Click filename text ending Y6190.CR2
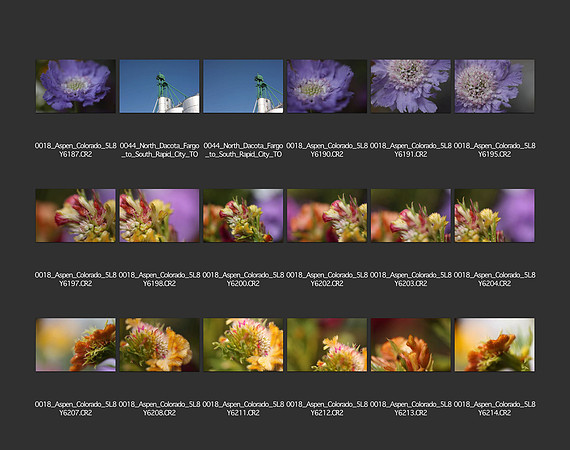The height and width of the screenshot is (450, 570). point(327,150)
